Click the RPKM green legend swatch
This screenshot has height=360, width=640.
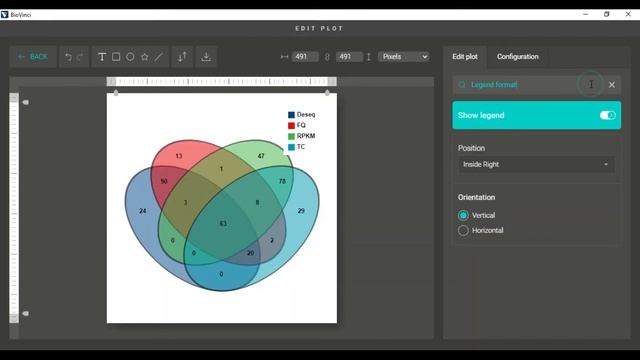(291, 136)
